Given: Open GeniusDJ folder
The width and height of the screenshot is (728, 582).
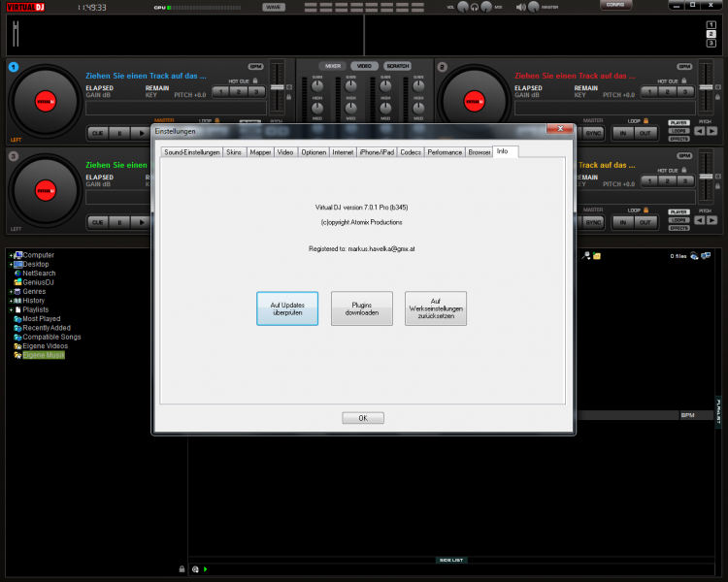Looking at the screenshot, I should pyautogui.click(x=38, y=282).
